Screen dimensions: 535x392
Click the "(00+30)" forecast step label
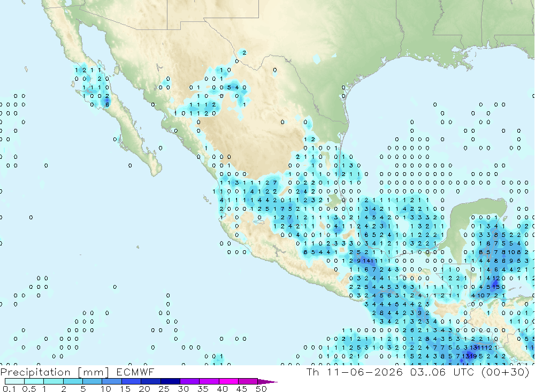point(506,372)
